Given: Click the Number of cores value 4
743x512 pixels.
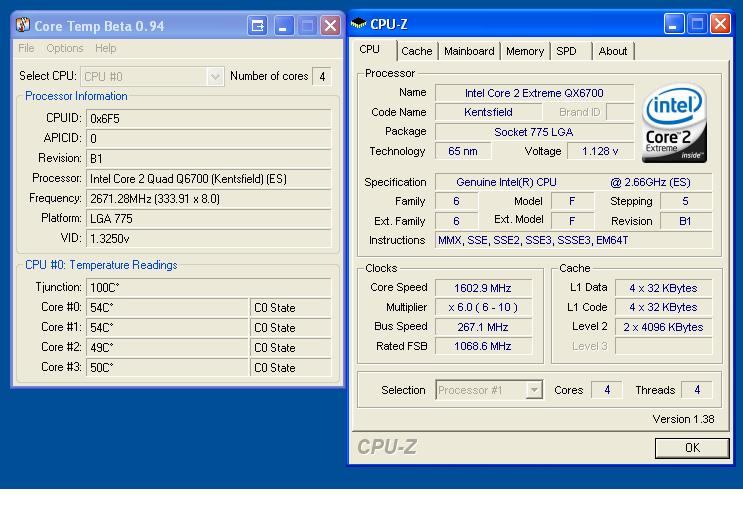Looking at the screenshot, I should coord(322,76).
